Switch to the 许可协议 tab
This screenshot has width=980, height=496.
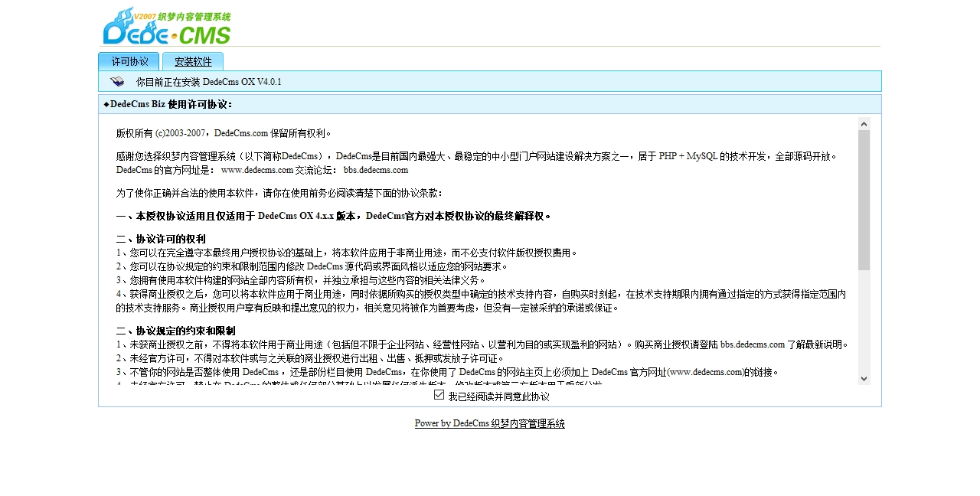tap(129, 61)
